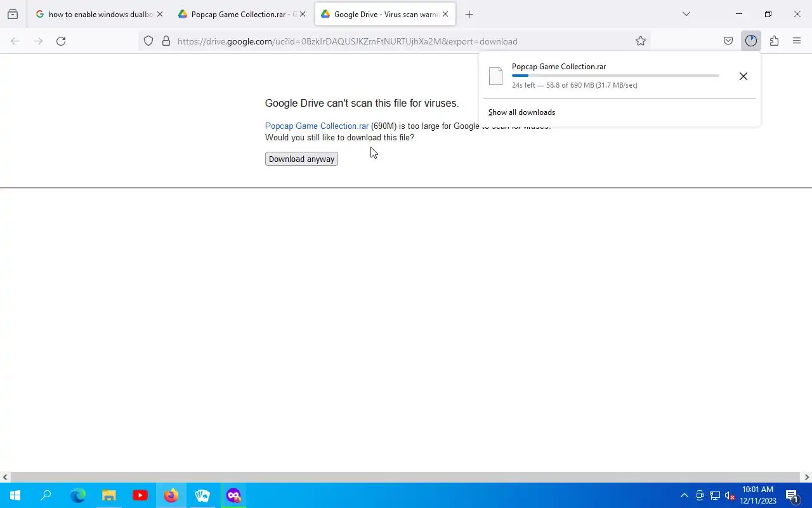Open network status tray icon
The image size is (812, 508).
(715, 495)
